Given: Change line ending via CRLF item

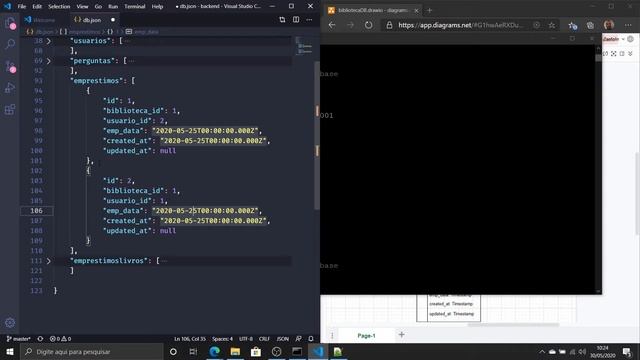Looking at the screenshot, I should [x=264, y=339].
